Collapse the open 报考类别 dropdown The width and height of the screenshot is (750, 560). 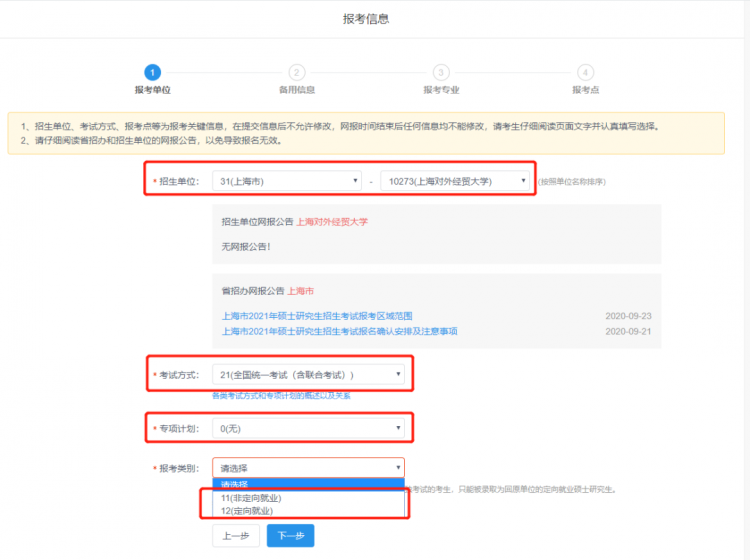(x=308, y=467)
